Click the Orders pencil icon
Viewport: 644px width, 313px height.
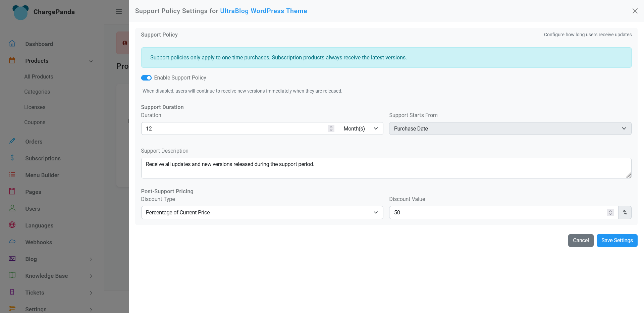(12, 141)
